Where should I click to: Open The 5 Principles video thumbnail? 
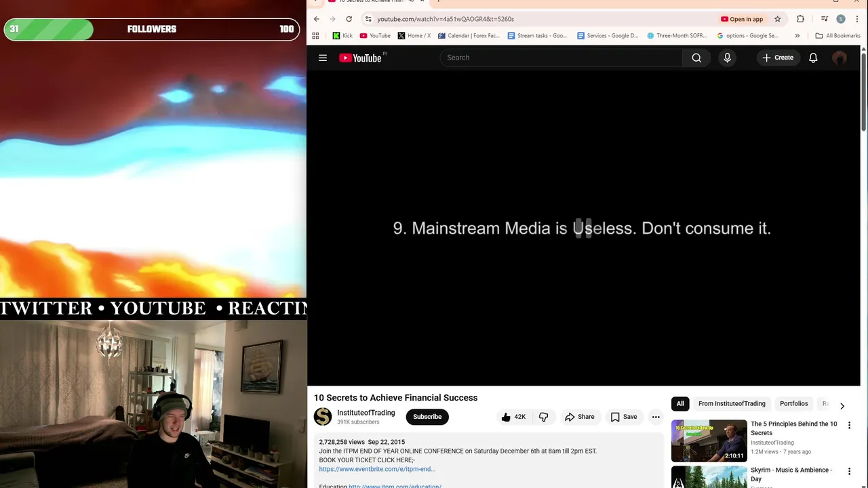[x=709, y=441]
